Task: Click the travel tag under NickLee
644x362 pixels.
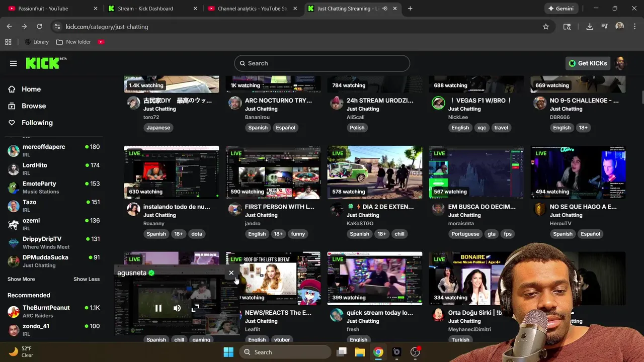Action: (x=501, y=128)
